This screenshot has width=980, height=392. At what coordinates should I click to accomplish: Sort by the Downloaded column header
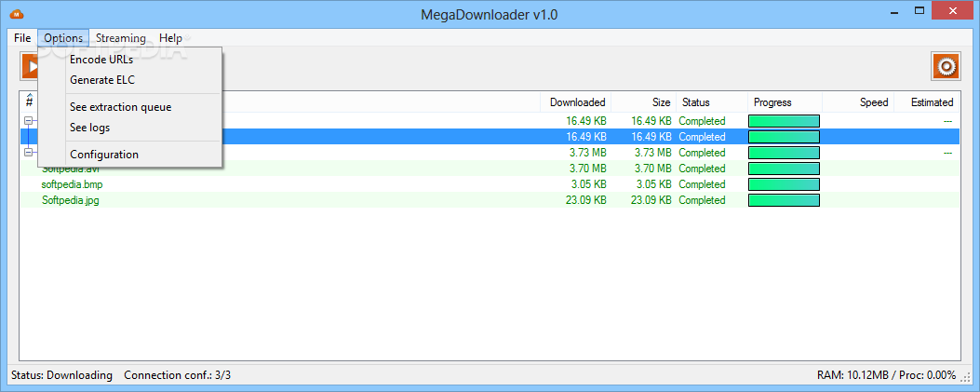click(x=578, y=101)
